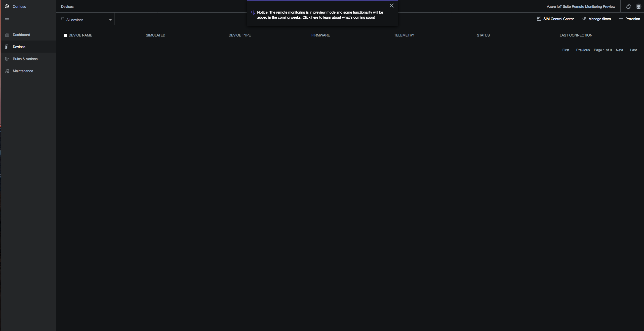Expand the Manage filters dropdown arrow
644x331 pixels.
tap(584, 19)
